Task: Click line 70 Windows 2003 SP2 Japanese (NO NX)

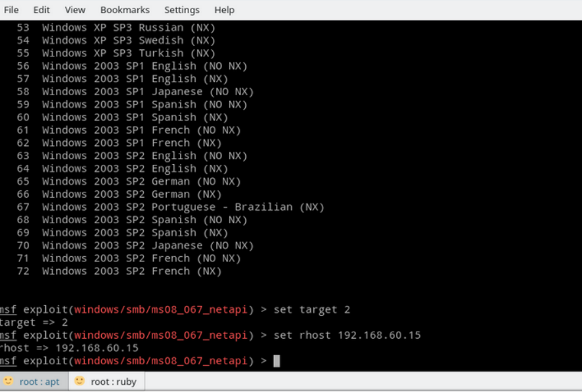Action: tap(135, 246)
